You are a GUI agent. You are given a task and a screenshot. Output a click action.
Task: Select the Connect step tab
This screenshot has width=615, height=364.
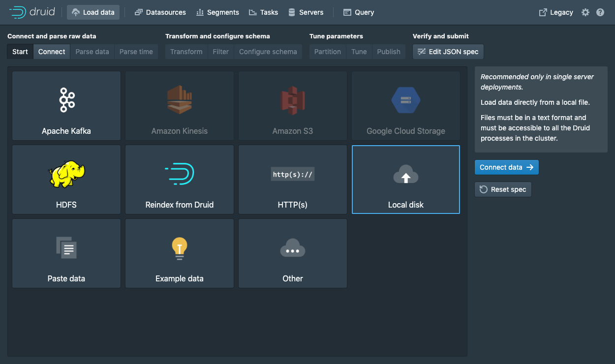point(52,52)
